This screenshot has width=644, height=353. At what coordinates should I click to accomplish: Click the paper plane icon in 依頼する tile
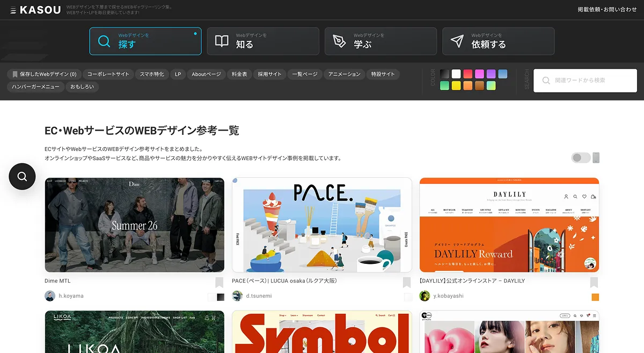[x=457, y=41]
